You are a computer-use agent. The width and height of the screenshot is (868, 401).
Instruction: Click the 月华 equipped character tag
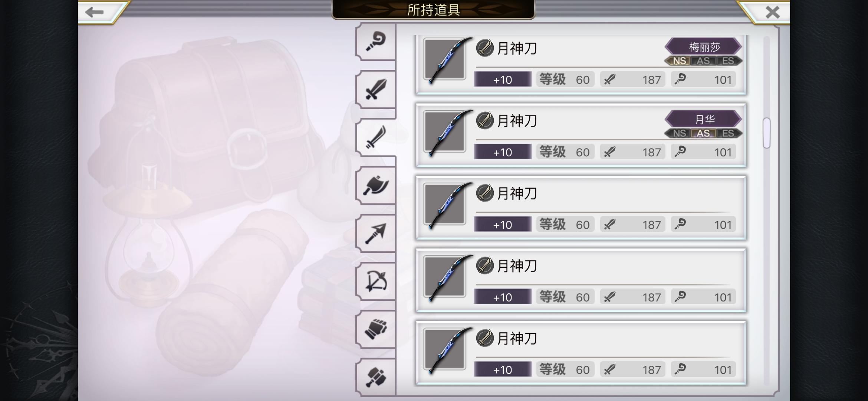[704, 120]
